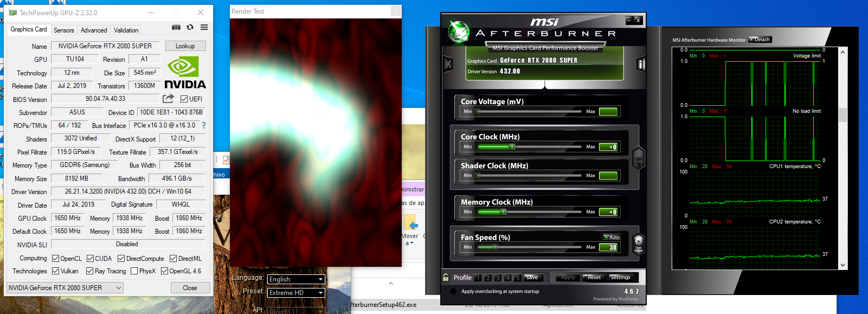
Task: Open the GPU-Z hamburger menu icon
Action: (204, 27)
